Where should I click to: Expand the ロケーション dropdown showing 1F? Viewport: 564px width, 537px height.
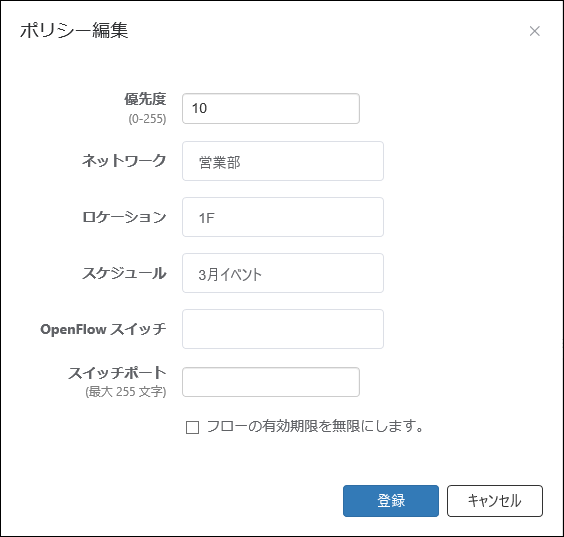pyautogui.click(x=283, y=217)
